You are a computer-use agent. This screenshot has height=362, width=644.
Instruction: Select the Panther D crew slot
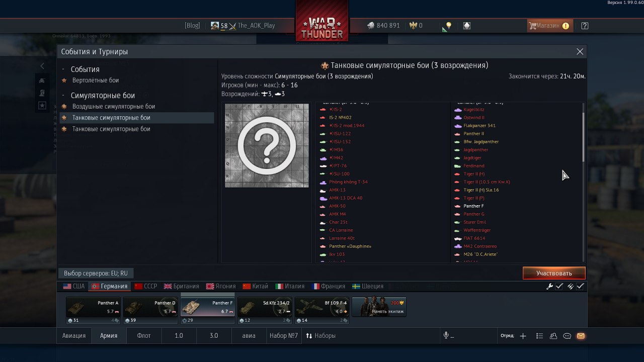pos(150,310)
